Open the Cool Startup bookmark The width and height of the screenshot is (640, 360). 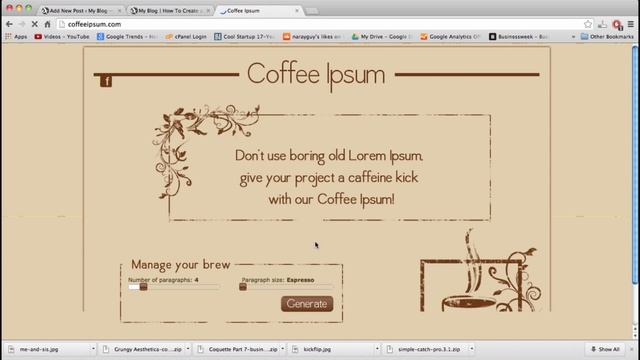(244, 37)
